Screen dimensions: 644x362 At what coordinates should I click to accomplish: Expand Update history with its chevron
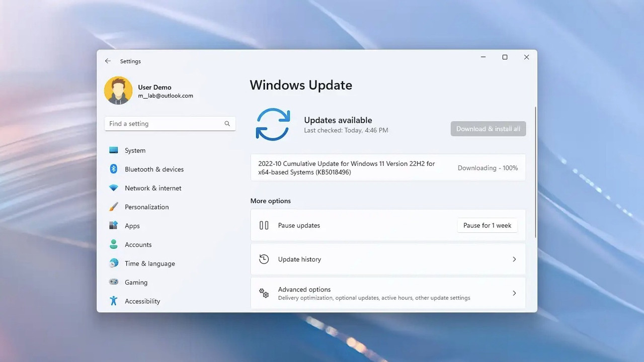(x=514, y=259)
